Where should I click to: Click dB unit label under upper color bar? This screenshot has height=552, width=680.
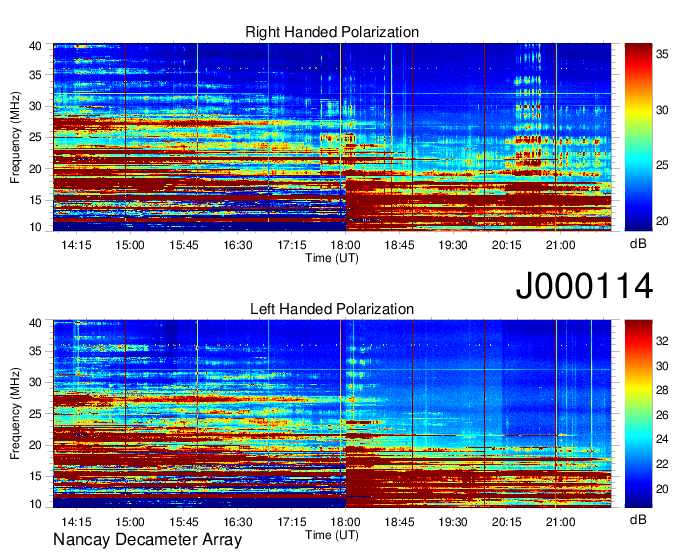[638, 244]
